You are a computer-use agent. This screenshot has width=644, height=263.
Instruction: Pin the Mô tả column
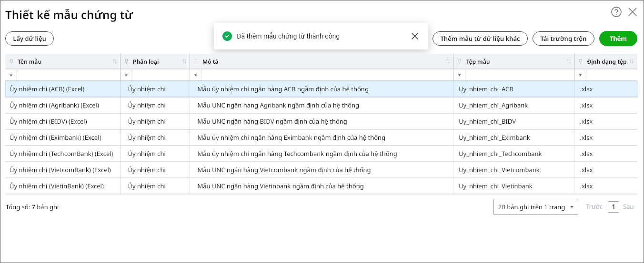coord(196,62)
